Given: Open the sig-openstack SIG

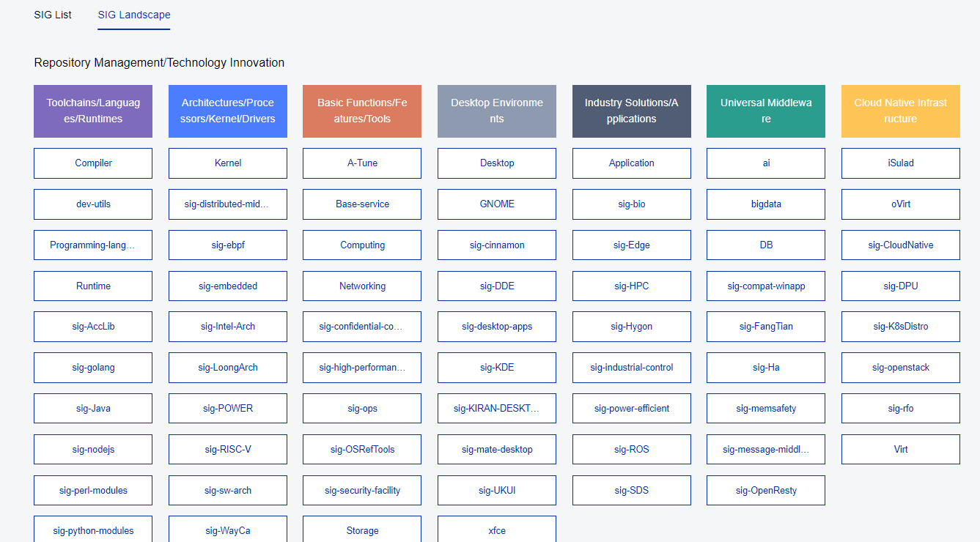Looking at the screenshot, I should tap(900, 368).
